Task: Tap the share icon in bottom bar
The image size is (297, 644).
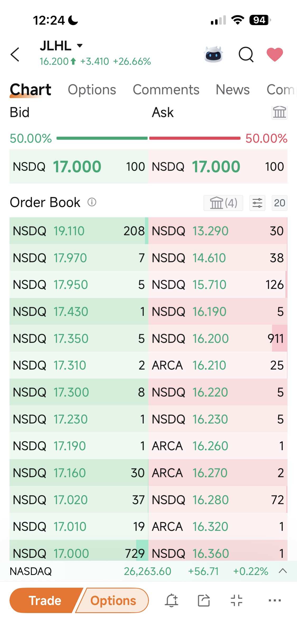Action: pyautogui.click(x=204, y=600)
